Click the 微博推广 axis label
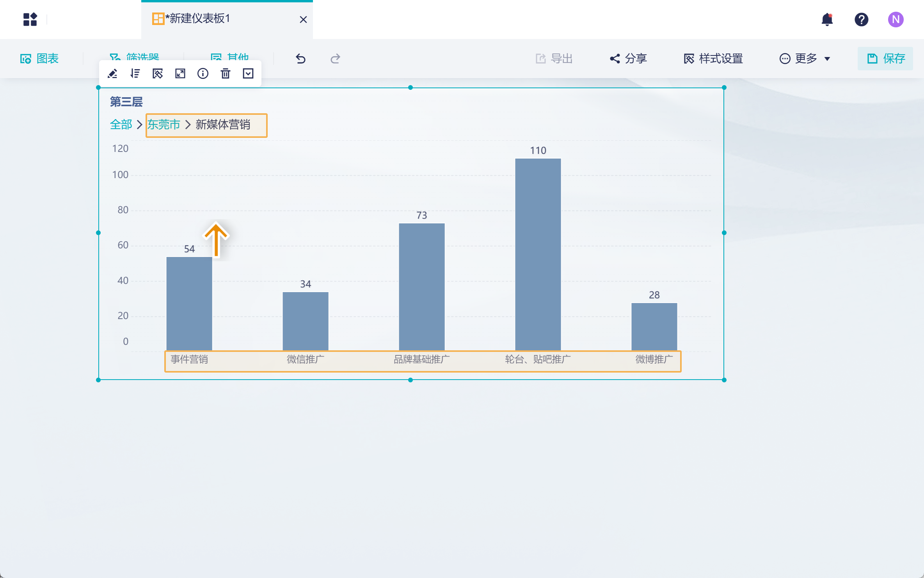 [654, 359]
